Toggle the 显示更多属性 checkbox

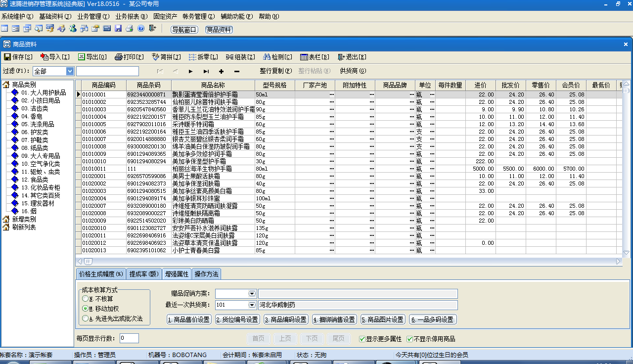tap(380, 339)
